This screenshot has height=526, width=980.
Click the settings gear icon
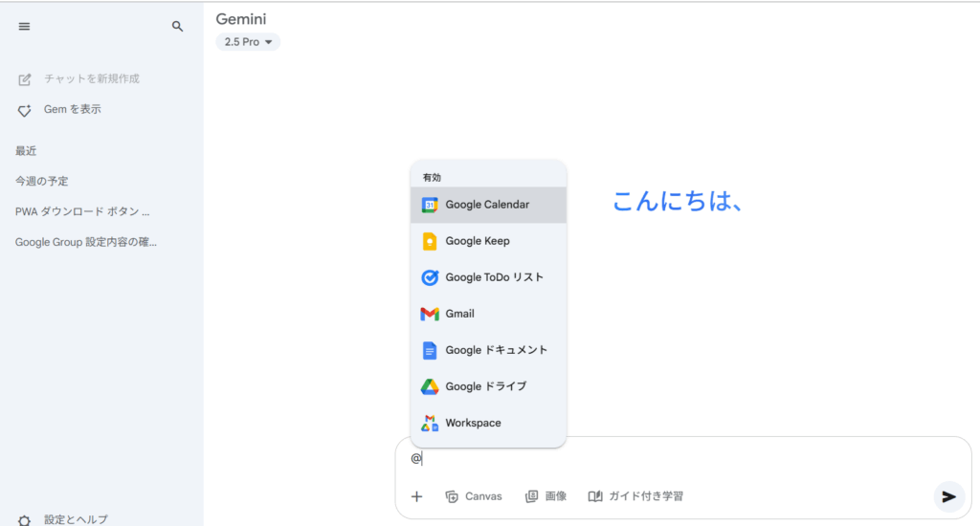click(x=24, y=520)
